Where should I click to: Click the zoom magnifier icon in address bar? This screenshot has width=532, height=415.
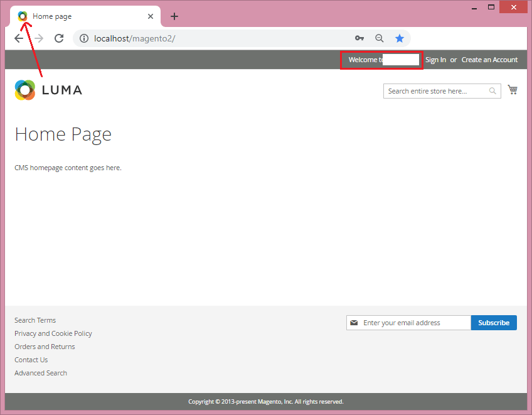coord(380,38)
